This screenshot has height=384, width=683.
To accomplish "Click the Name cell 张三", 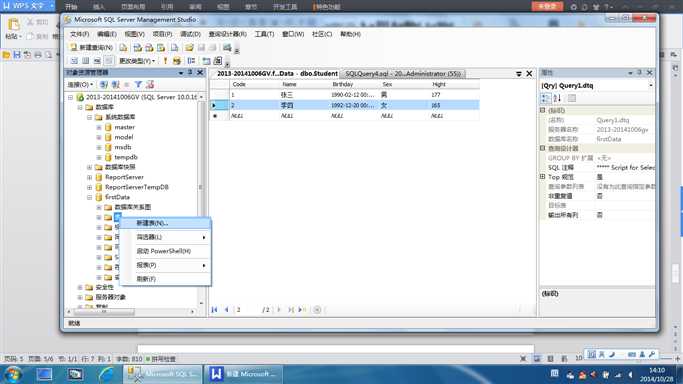I will [303, 94].
